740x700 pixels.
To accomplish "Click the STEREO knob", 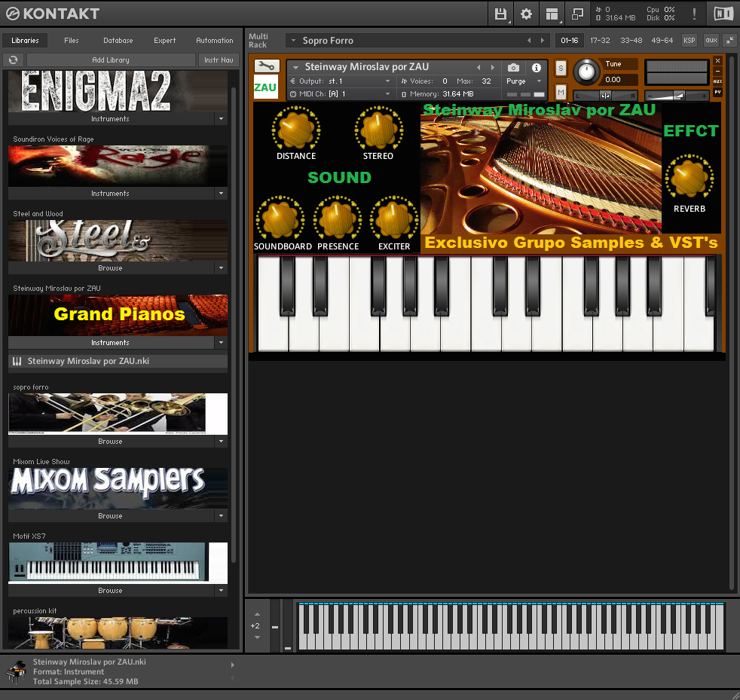I will click(x=378, y=129).
